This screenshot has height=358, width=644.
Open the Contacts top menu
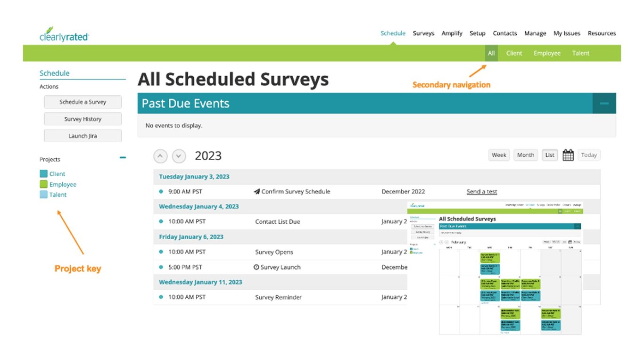pos(505,33)
